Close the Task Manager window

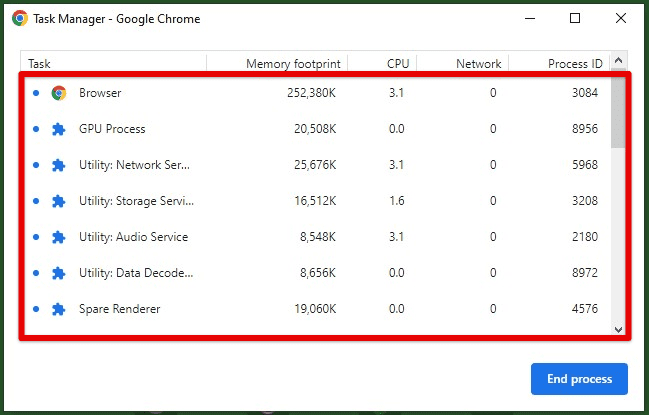(x=620, y=18)
